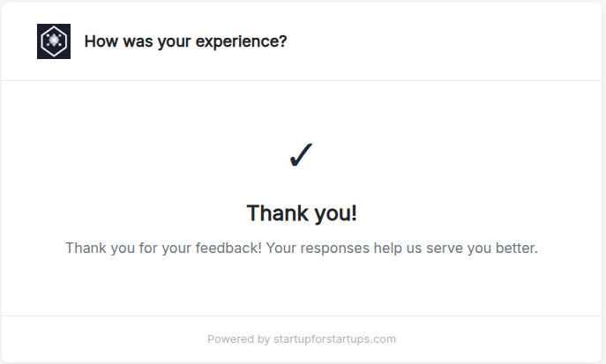Click "How was" at the header start
Screen dimensions: 606x364
coord(112,41)
